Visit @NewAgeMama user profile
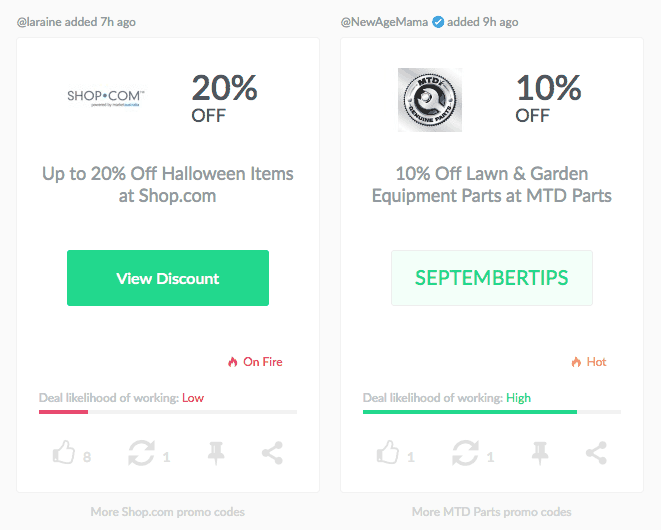 (384, 22)
